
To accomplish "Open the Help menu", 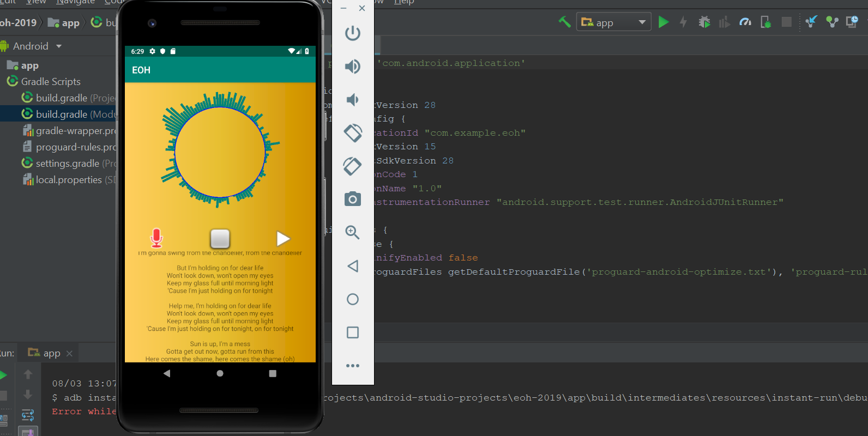I will pos(404,2).
